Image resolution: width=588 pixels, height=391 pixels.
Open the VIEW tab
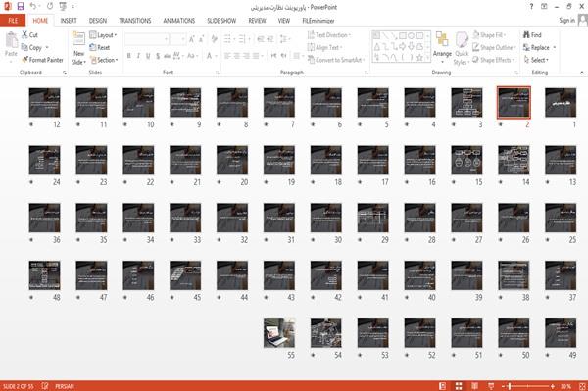tap(284, 21)
